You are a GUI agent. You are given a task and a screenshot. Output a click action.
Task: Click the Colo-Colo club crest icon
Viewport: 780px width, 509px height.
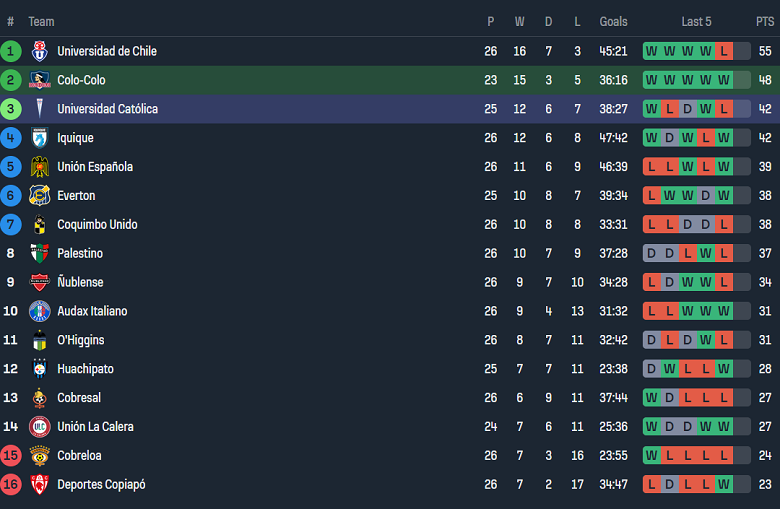point(39,80)
